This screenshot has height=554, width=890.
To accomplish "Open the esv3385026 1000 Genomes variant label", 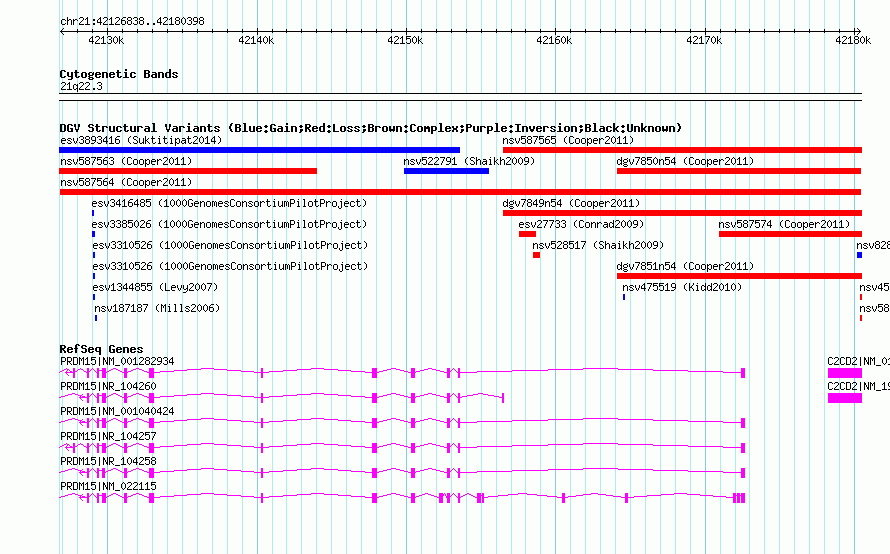I will (x=229, y=224).
